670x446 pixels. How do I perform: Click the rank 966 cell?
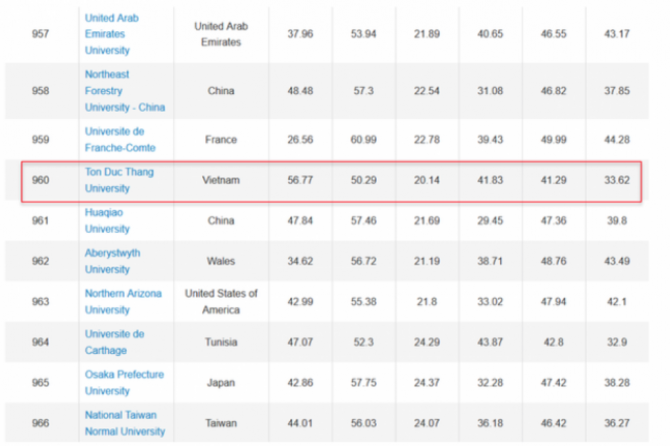42,423
